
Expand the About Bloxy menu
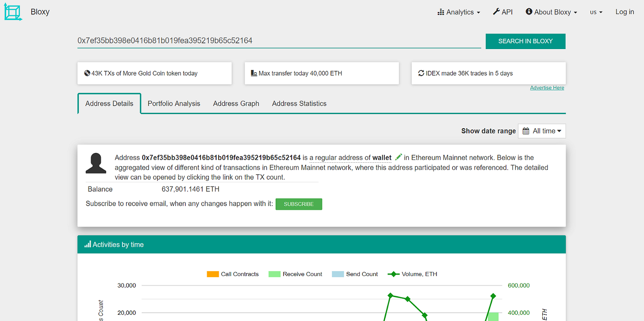[551, 12]
